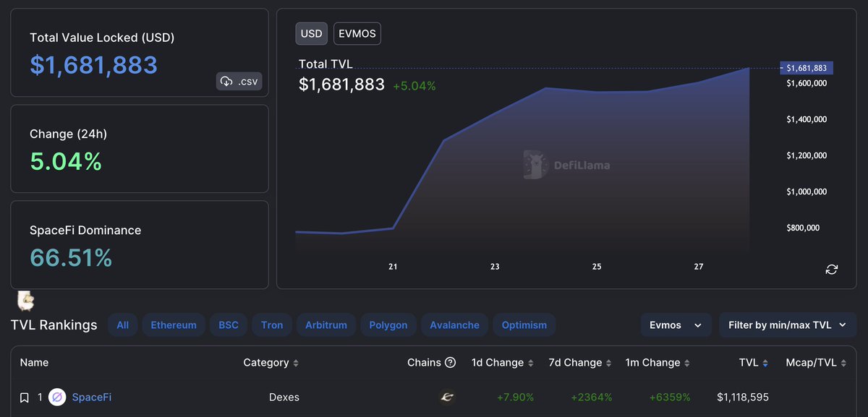Image resolution: width=868 pixels, height=417 pixels.
Task: Select the BSC chain tab
Action: [229, 325]
